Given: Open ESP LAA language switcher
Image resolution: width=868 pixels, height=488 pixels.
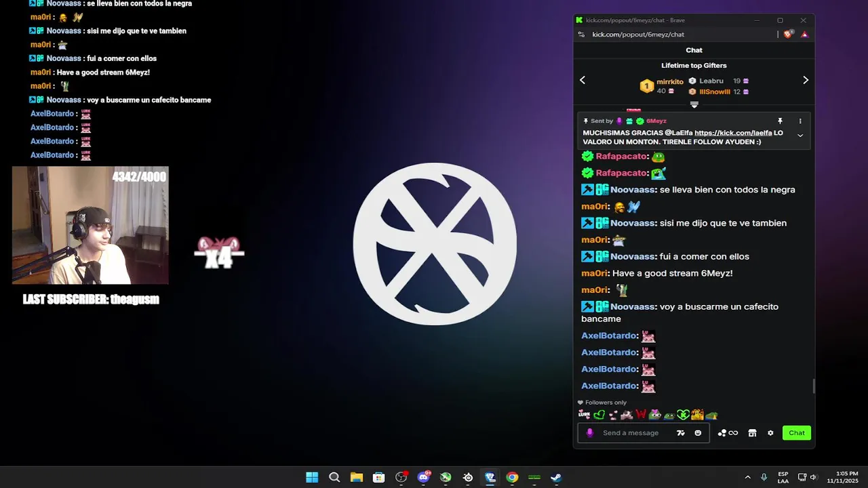Looking at the screenshot, I should click(783, 477).
